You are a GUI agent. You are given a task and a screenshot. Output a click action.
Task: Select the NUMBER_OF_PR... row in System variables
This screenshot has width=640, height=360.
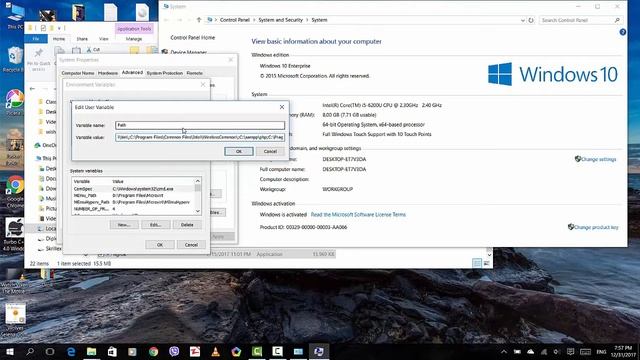[x=133, y=209]
